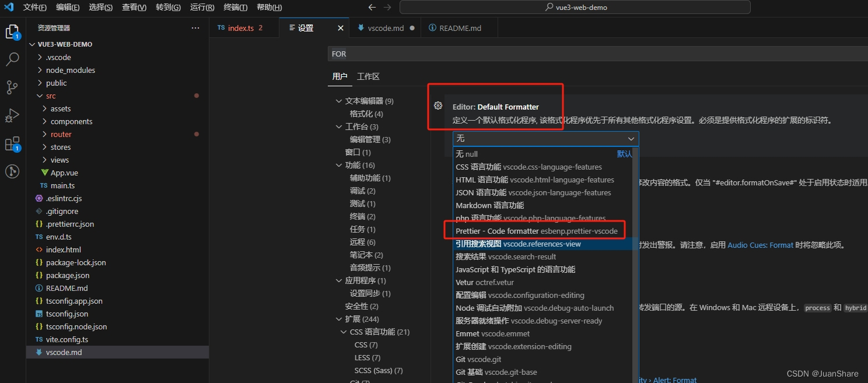This screenshot has height=383, width=868.
Task: Expand the stores folder
Action: pos(61,147)
